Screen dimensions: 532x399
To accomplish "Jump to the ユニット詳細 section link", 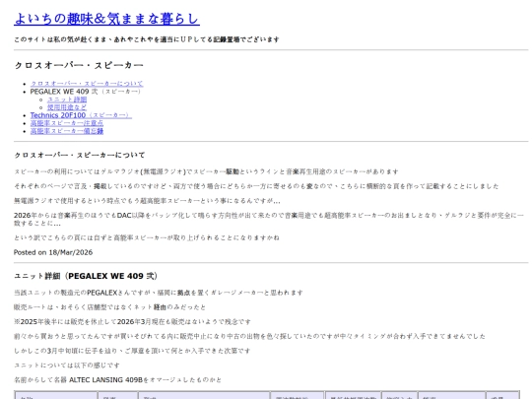I will coord(67,100).
